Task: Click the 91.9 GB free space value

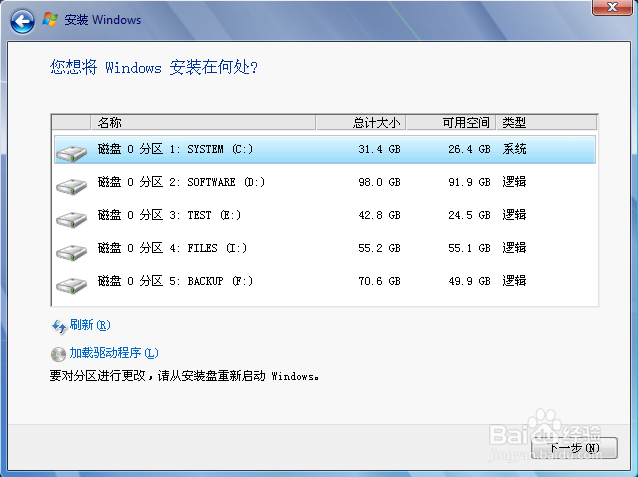Action: [469, 182]
